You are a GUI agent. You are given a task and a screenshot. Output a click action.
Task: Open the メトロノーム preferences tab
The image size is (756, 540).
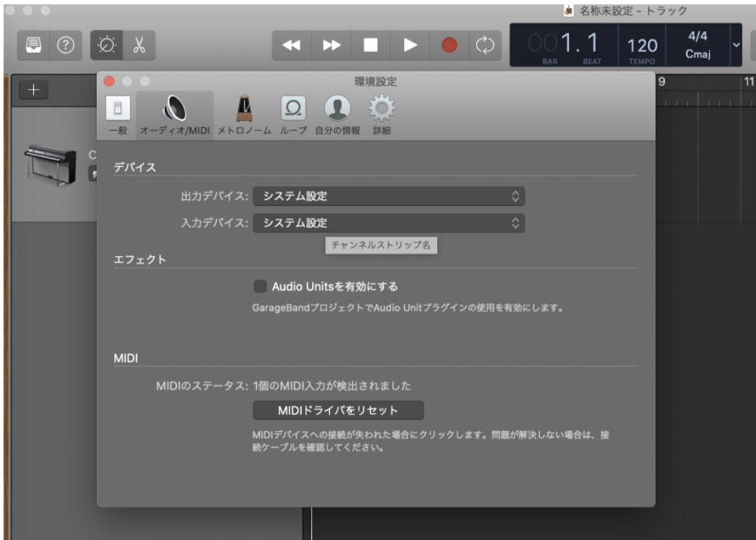pos(245,115)
